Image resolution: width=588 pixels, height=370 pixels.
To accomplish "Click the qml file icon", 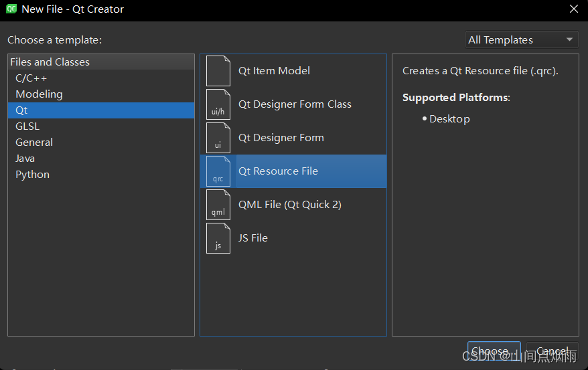I will (x=218, y=205).
